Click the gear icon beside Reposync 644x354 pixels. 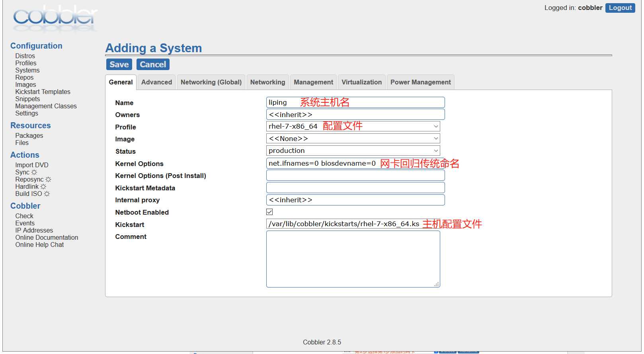49,179
